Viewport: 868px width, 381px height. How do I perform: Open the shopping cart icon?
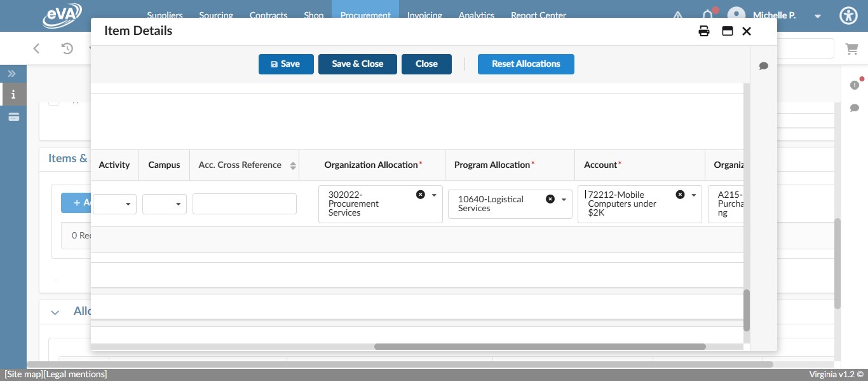[x=851, y=48]
